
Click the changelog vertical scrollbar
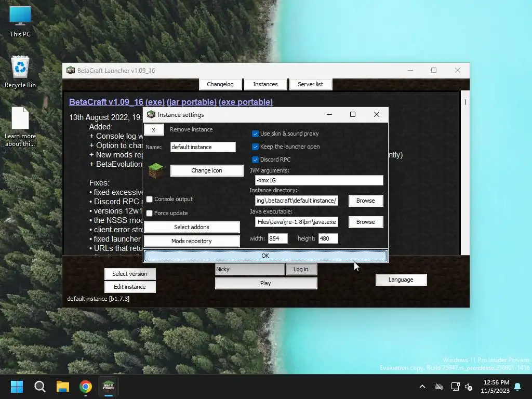(x=465, y=172)
